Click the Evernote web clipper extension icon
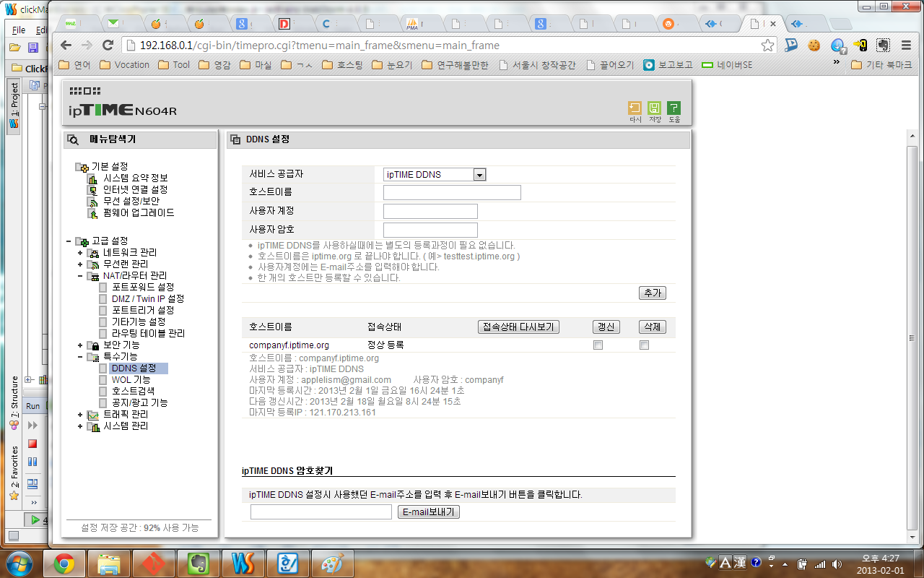The image size is (924, 578). (x=883, y=45)
